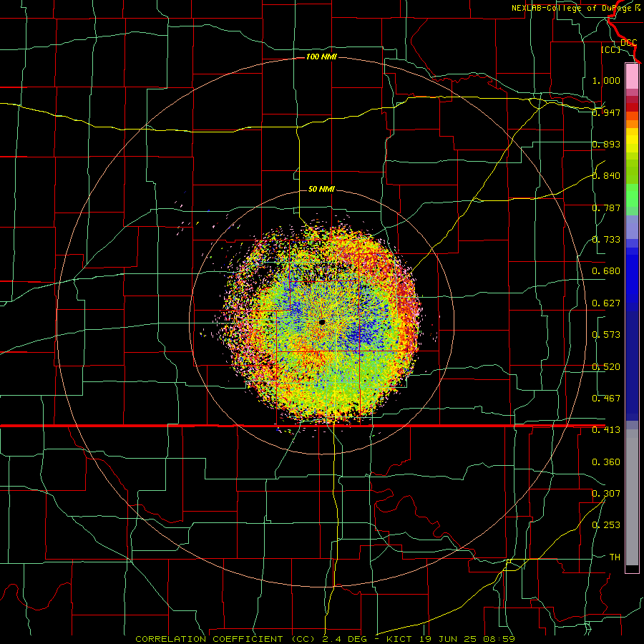Select the 0.307 legend value
The image size is (644, 644).
(x=606, y=494)
